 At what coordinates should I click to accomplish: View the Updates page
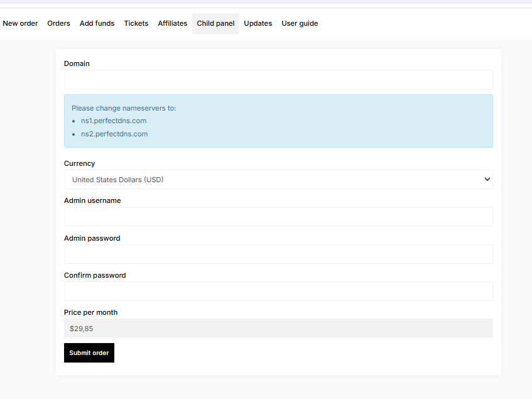258,23
